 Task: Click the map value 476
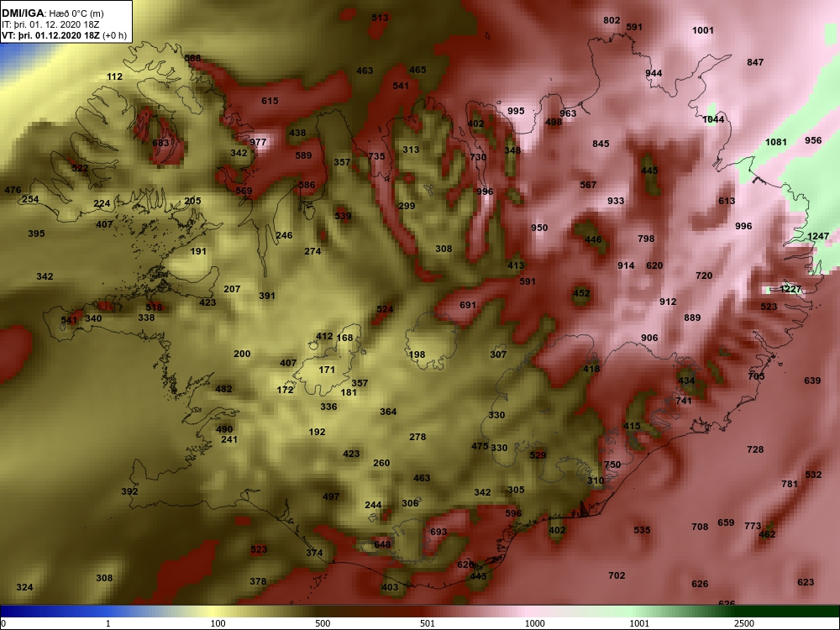click(x=13, y=190)
